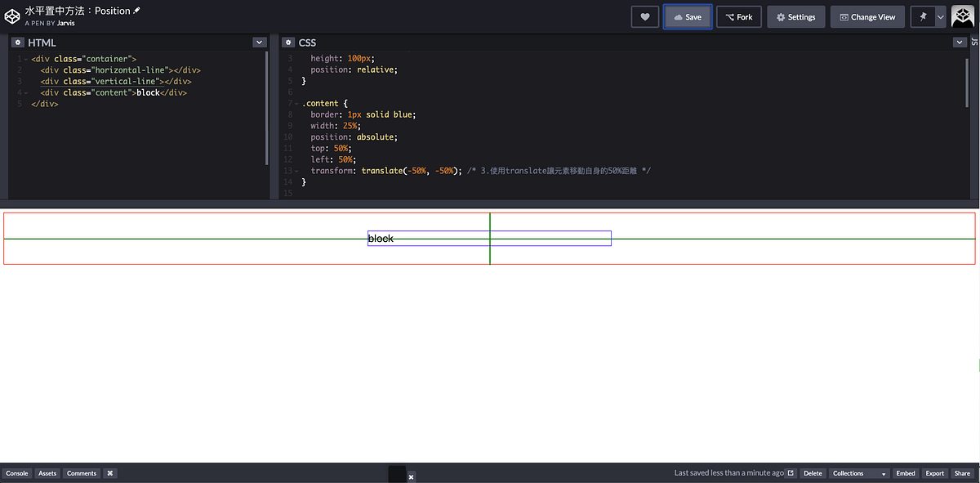This screenshot has height=483, width=980.
Task: Open the Console panel
Action: (16, 473)
